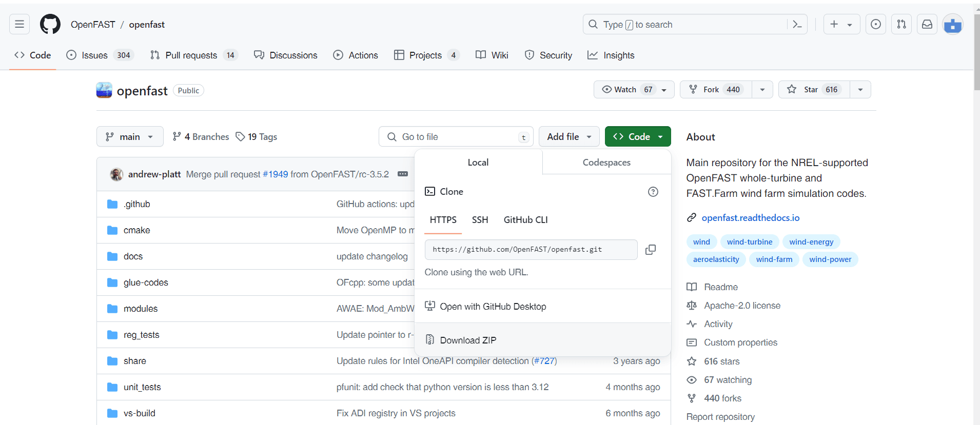Image resolution: width=980 pixels, height=425 pixels.
Task: Open pull requests icon in top header
Action: click(901, 24)
